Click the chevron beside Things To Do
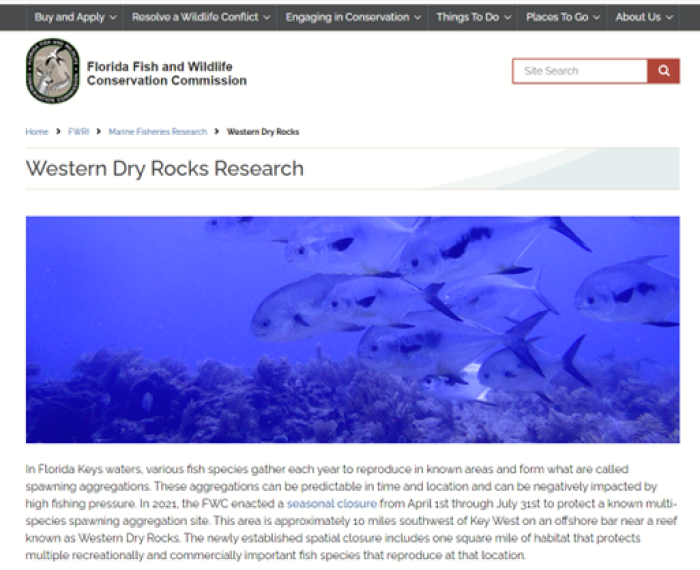The image size is (700, 570). (508, 17)
